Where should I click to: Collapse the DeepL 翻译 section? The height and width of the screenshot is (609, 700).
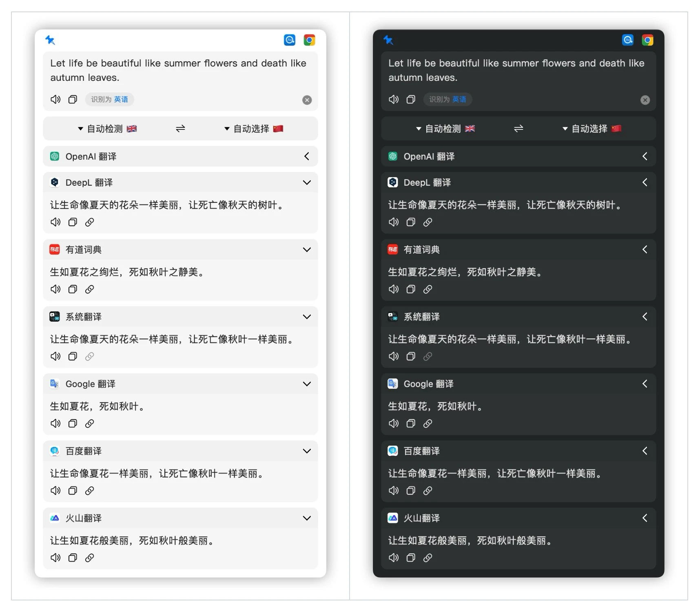(x=307, y=182)
